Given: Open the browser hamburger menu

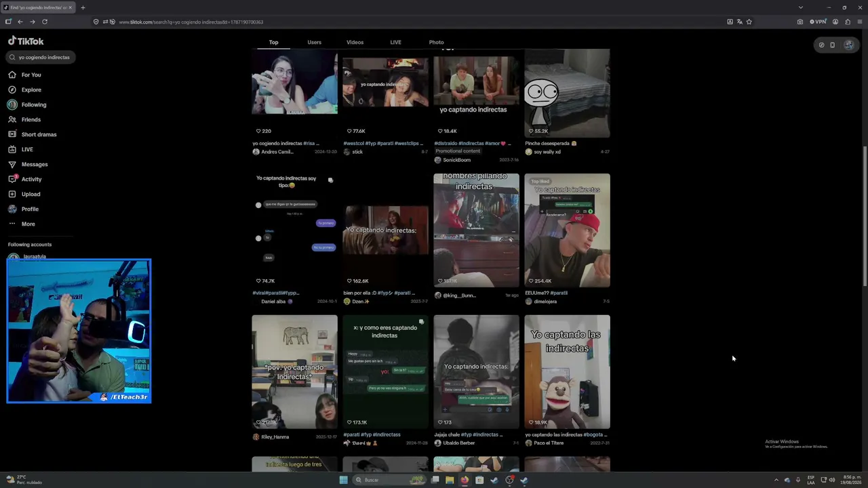Looking at the screenshot, I should point(860,22).
